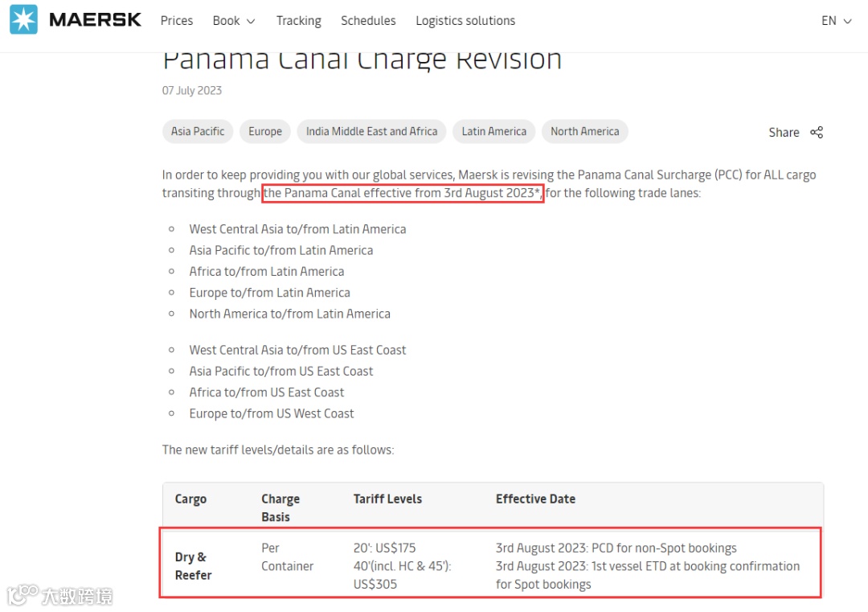Click the 20': US$175 tariff value
868x612 pixels.
pyautogui.click(x=384, y=548)
